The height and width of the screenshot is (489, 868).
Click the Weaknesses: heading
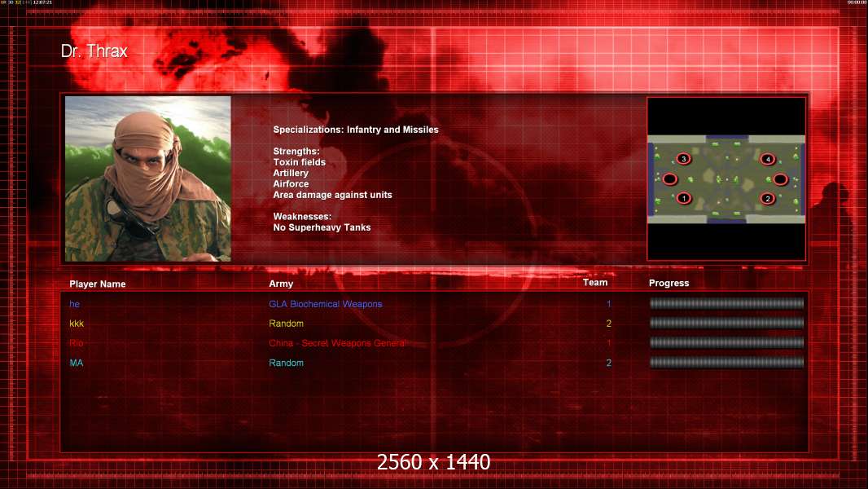click(x=302, y=217)
